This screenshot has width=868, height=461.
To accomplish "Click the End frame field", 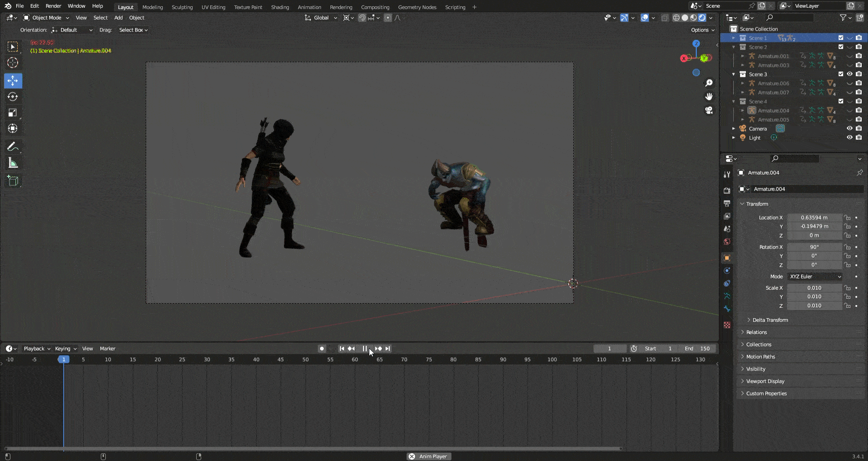I will pyautogui.click(x=697, y=348).
